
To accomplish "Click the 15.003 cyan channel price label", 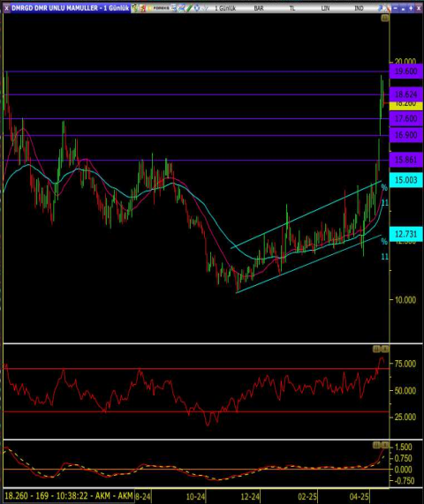I will pyautogui.click(x=406, y=180).
